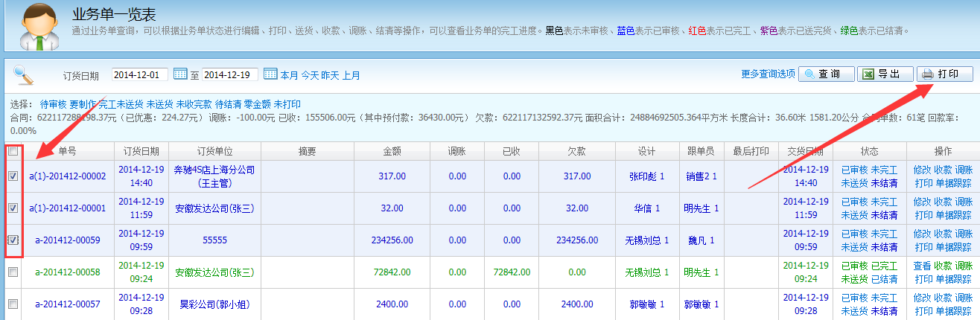Check the box for order a-201412-00058

13,272
